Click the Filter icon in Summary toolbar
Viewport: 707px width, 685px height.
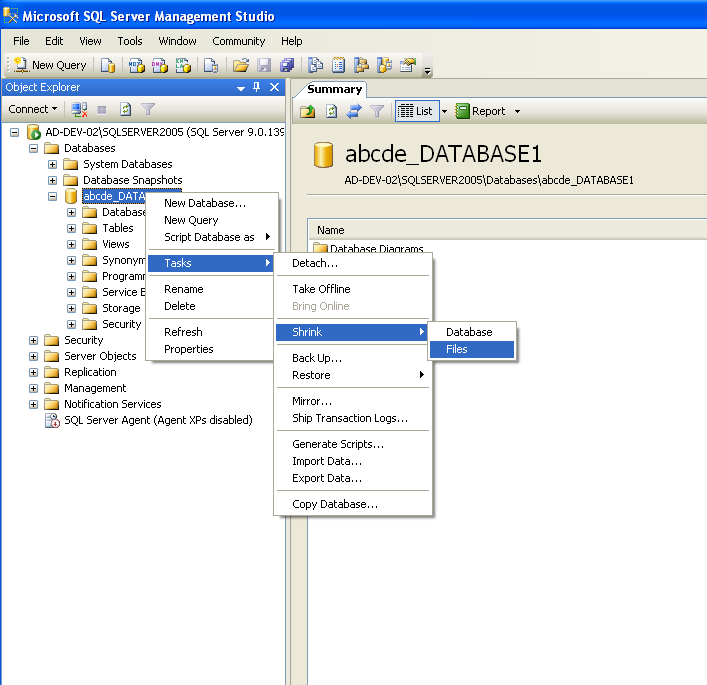tap(376, 111)
